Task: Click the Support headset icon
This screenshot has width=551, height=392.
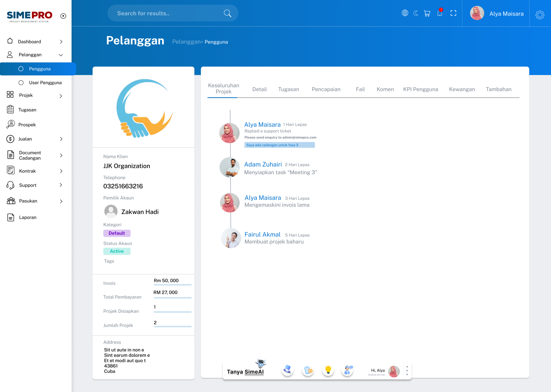Action: point(10,185)
